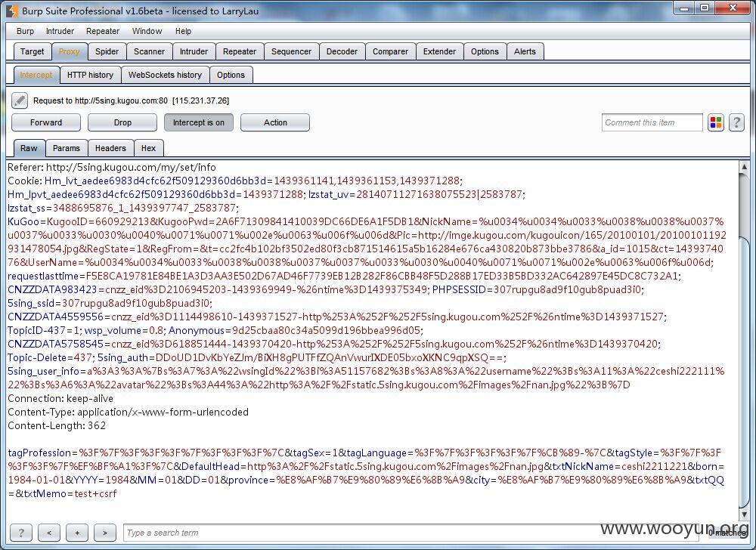Click the Content-Type header line
This screenshot has width=756, height=550.
[128, 412]
